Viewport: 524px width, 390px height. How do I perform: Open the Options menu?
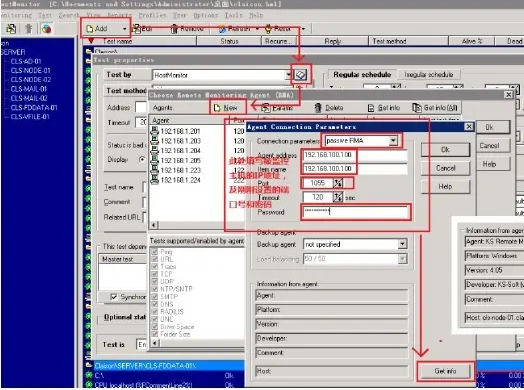pos(206,15)
